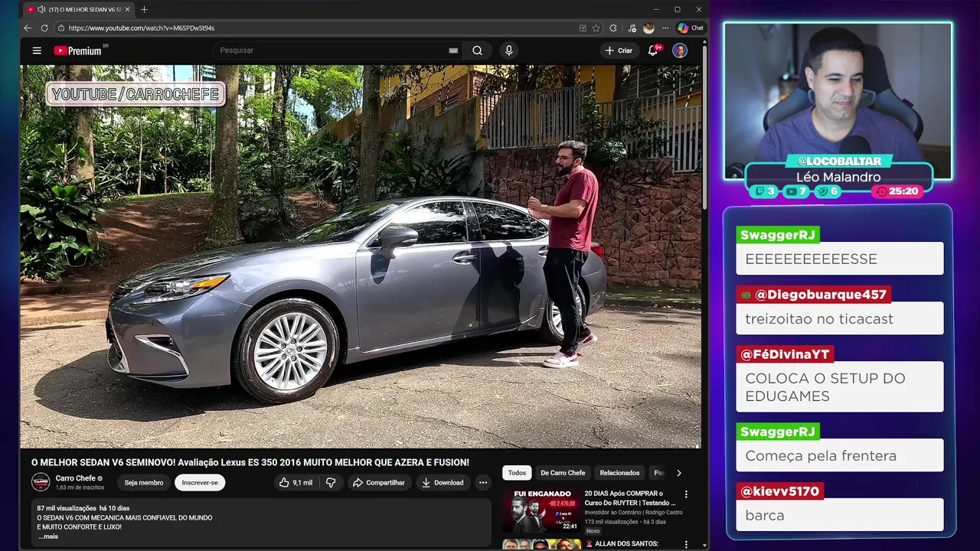Open the YouTube hamburger guide menu
This screenshot has width=980, height=551.
37,51
